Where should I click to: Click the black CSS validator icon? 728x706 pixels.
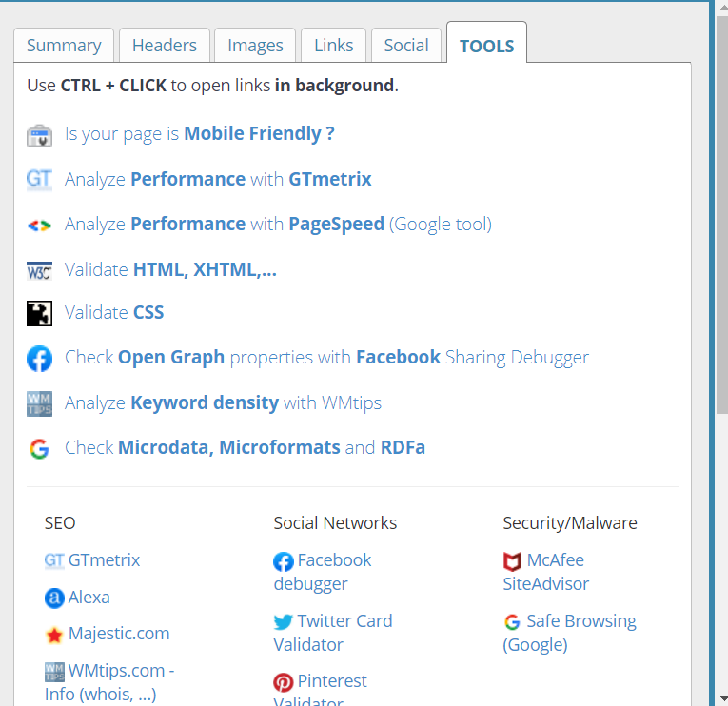coord(39,314)
